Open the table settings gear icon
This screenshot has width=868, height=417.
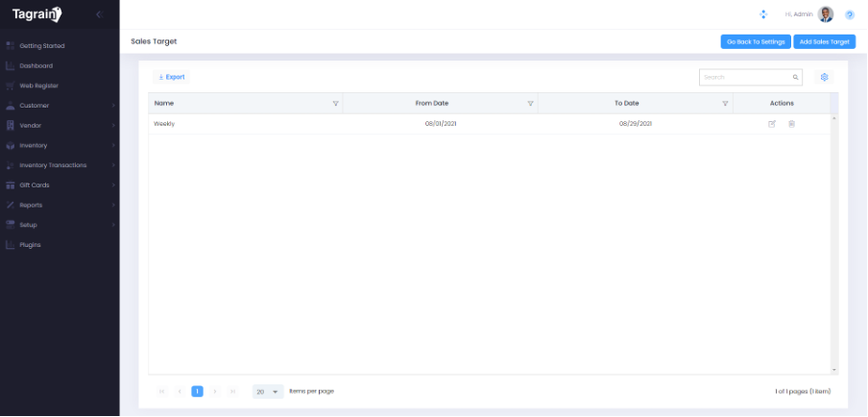824,77
